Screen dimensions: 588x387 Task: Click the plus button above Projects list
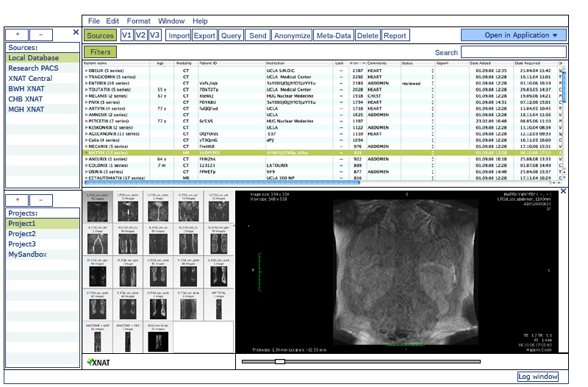[18, 200]
